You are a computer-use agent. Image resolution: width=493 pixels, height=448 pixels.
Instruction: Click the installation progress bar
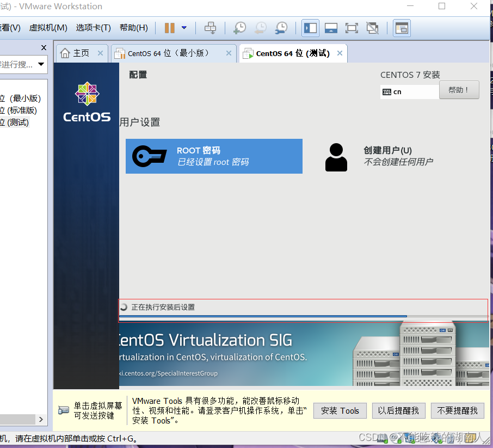[x=304, y=316]
